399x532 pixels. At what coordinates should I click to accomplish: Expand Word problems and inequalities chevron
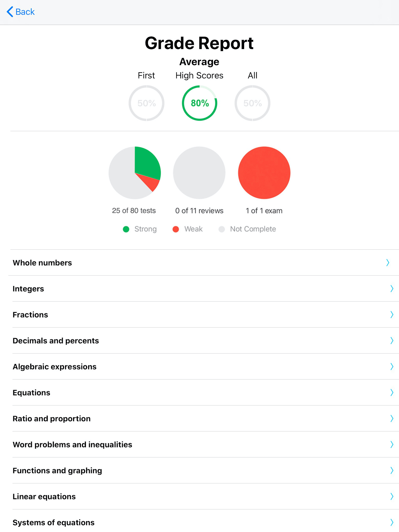[392, 444]
